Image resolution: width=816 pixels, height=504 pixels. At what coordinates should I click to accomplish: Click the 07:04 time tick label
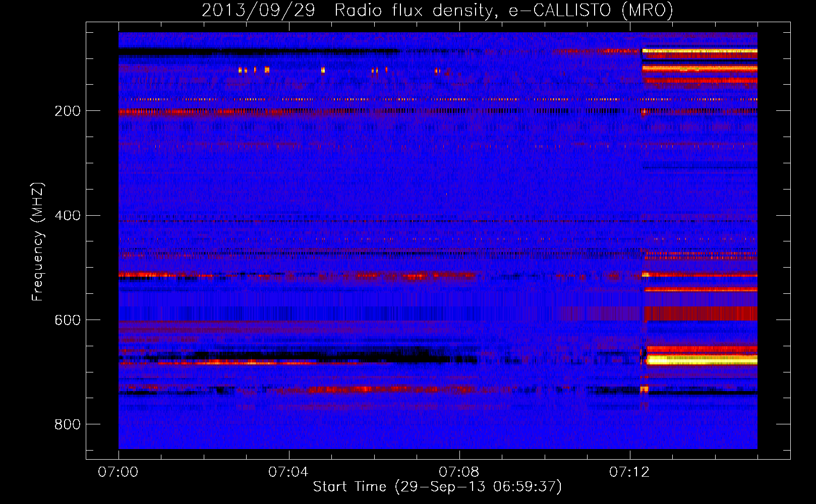[x=288, y=472]
